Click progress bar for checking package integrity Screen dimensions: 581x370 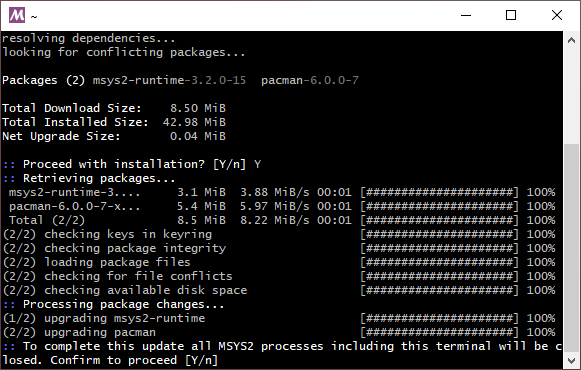click(x=439, y=249)
